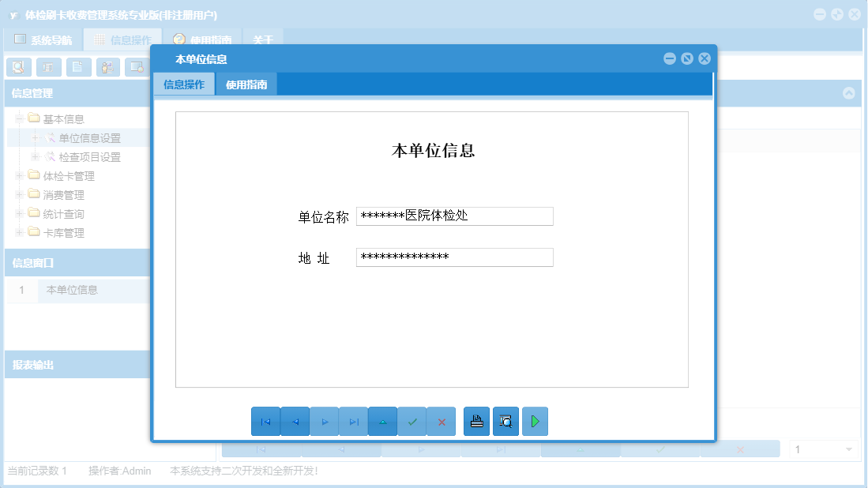The height and width of the screenshot is (488, 868).
Task: Click the document icon in the top toolbar
Action: (x=77, y=67)
